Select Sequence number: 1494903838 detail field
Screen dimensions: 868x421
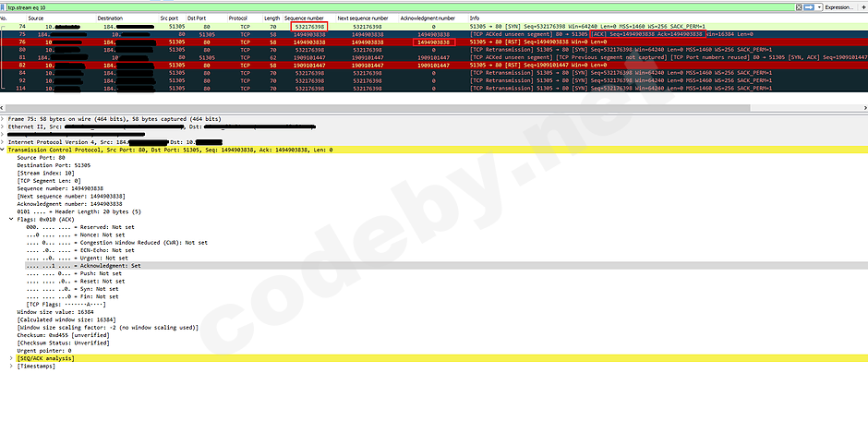60,188
